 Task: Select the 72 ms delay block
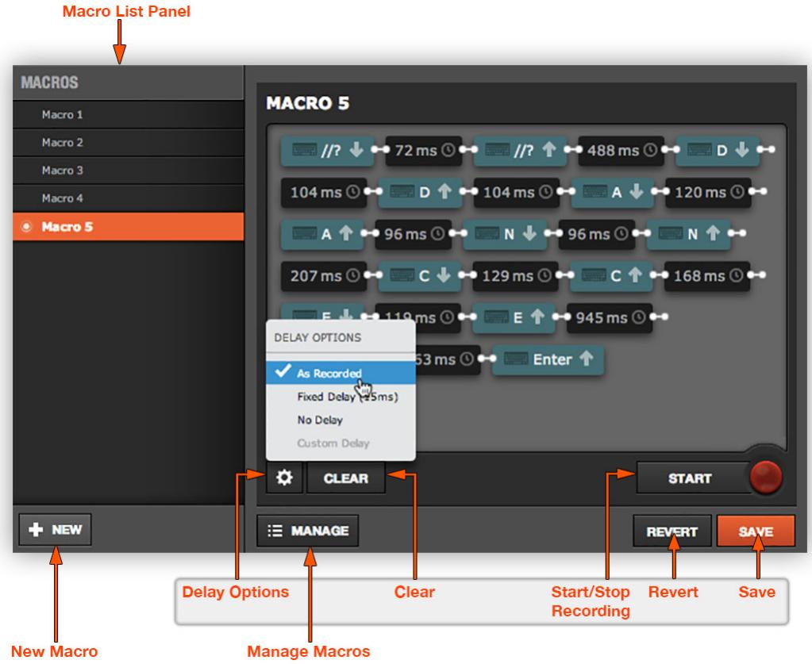tap(424, 151)
